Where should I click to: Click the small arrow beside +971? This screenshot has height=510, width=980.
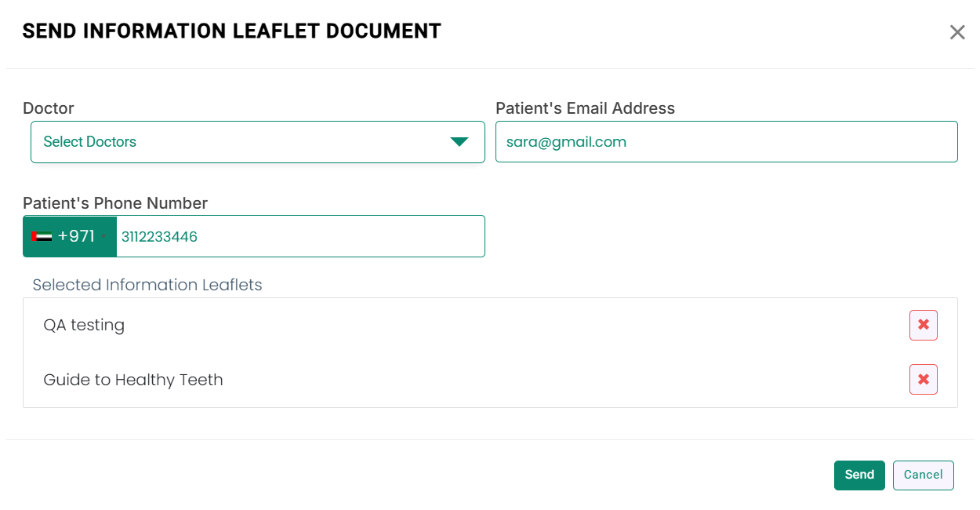tap(104, 237)
